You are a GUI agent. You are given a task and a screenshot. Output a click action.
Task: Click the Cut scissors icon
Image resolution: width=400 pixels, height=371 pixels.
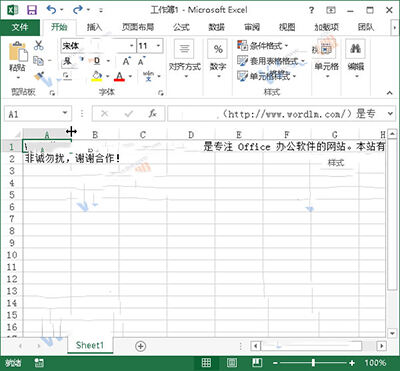39,45
